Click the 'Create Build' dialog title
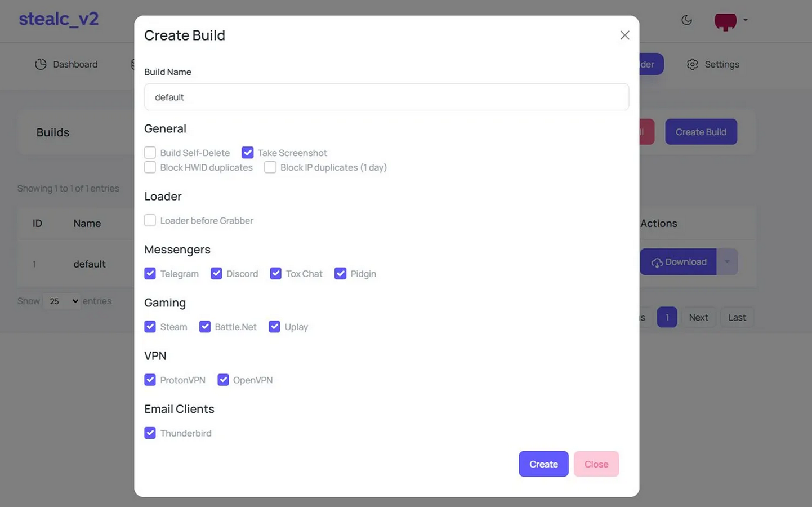Screen dimensions: 812x507 coord(185,35)
